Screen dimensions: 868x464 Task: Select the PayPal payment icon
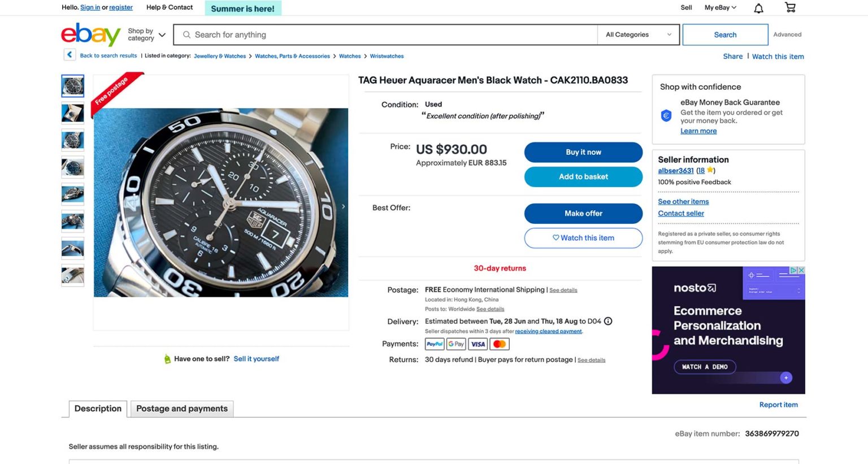[434, 344]
